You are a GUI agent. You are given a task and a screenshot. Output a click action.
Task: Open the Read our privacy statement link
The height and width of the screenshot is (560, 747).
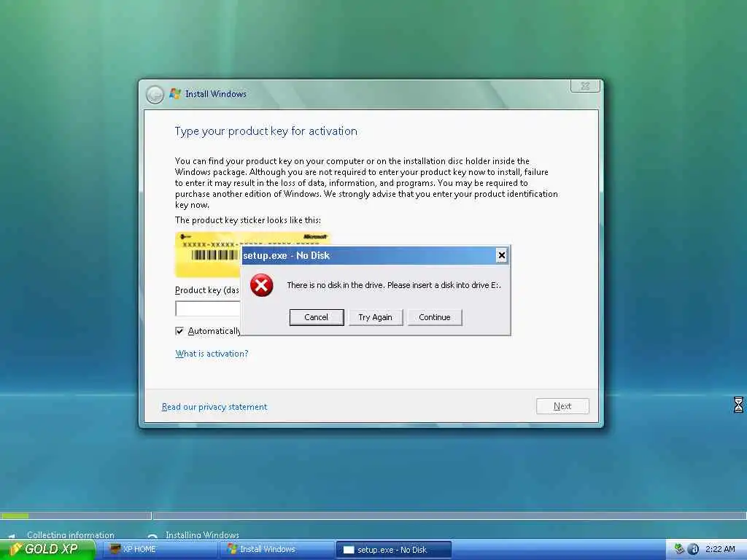214,407
